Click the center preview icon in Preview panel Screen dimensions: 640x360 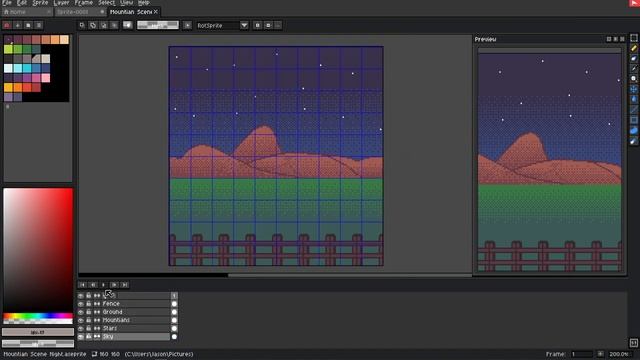(x=609, y=39)
